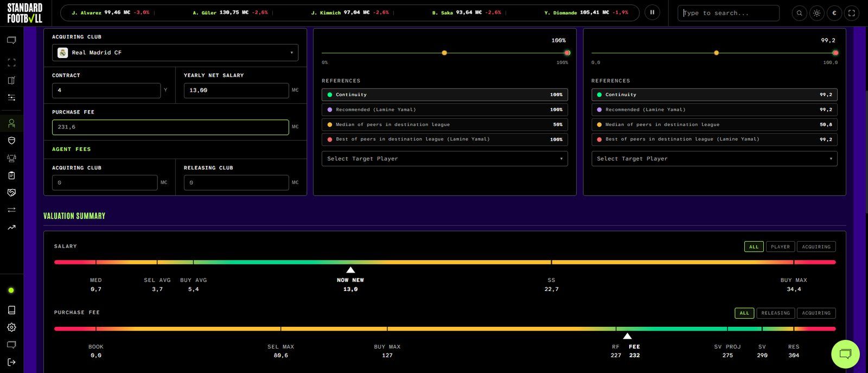Click the magnifier search icon
The width and height of the screenshot is (868, 373).
(799, 13)
